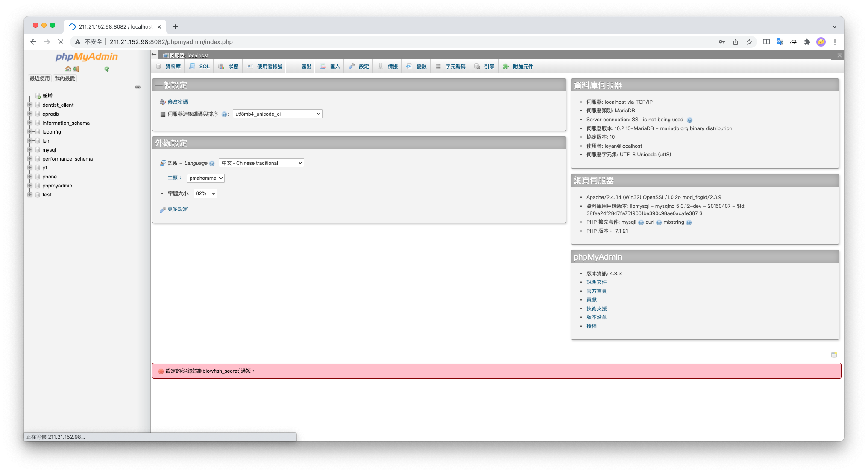Open the Language dropdown
The height and width of the screenshot is (473, 868).
(x=261, y=163)
